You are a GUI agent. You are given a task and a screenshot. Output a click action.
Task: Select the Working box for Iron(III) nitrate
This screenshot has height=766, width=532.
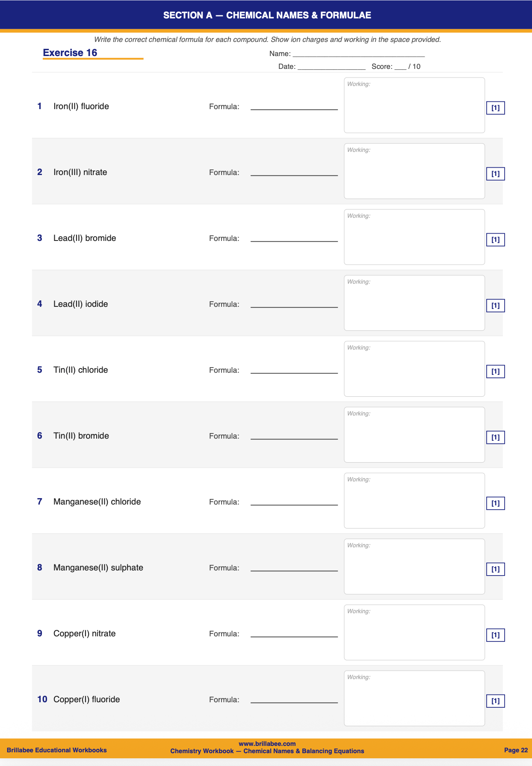[x=414, y=171]
